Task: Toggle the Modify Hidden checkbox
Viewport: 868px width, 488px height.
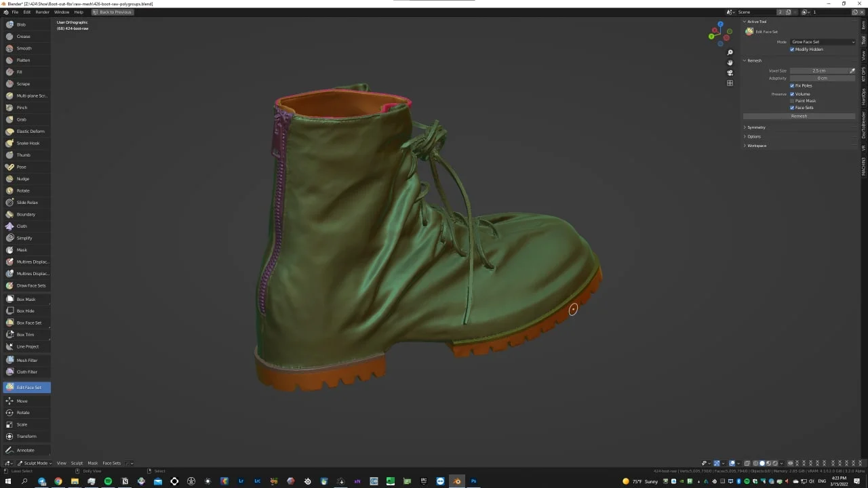Action: click(x=792, y=49)
